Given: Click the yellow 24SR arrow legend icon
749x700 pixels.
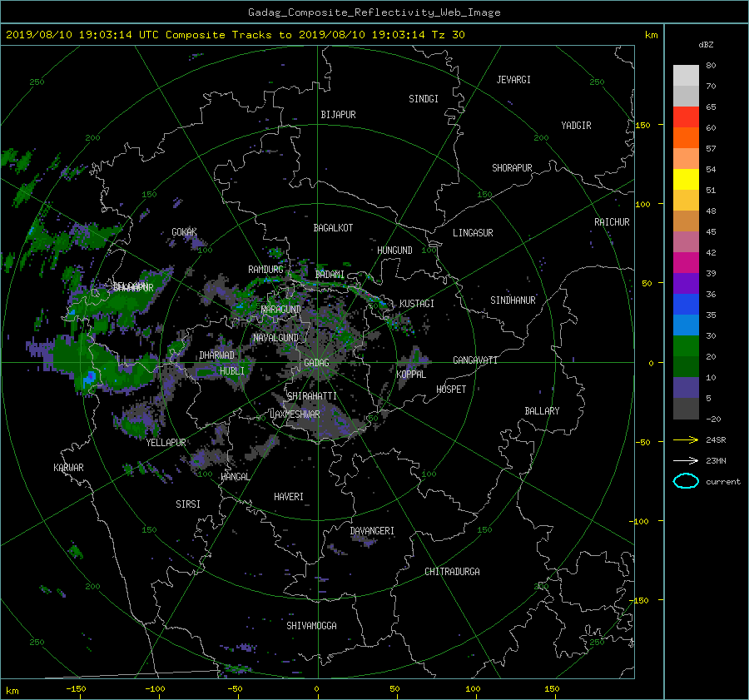Looking at the screenshot, I should 686,439.
